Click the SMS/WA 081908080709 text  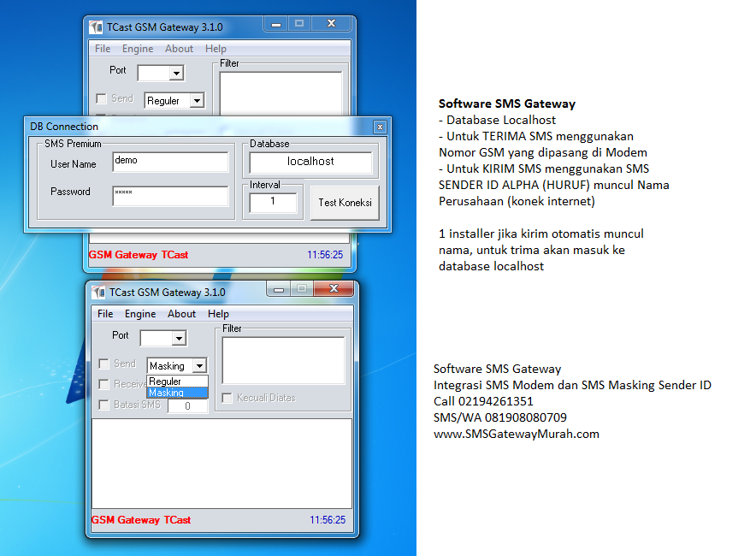point(500,417)
